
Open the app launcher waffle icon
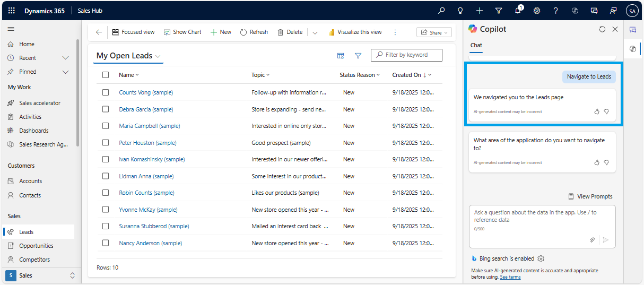tap(11, 11)
